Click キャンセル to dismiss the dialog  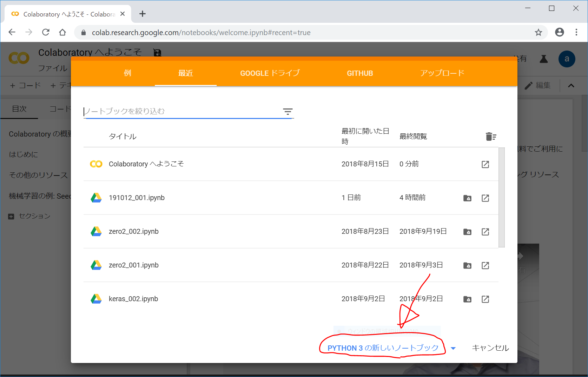[x=490, y=348]
